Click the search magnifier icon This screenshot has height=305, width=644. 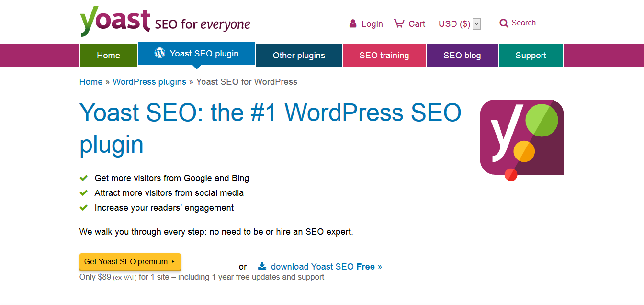[x=504, y=23]
